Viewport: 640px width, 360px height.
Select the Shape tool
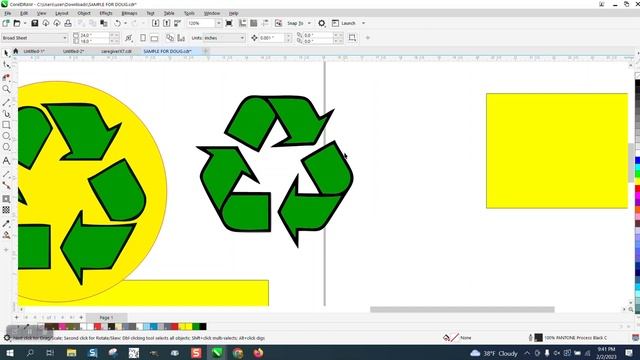tap(6, 65)
